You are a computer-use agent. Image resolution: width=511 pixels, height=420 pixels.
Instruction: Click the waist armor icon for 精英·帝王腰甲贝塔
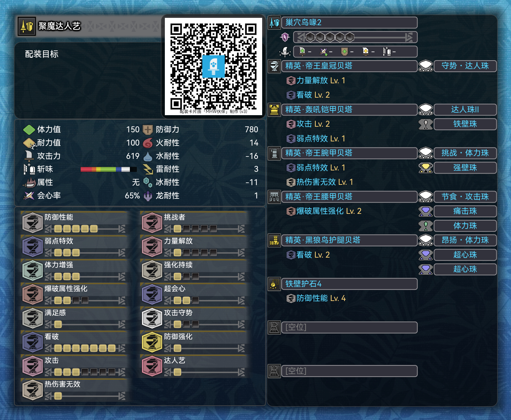(x=274, y=197)
